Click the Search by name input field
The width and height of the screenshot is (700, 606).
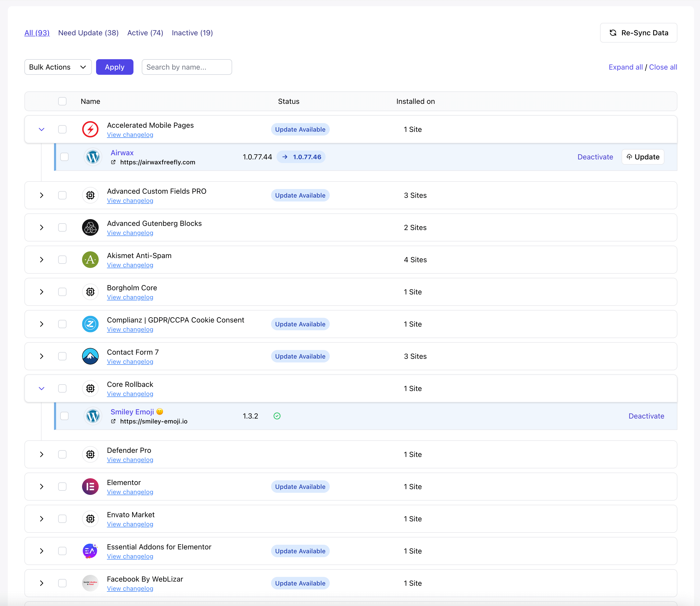click(186, 67)
